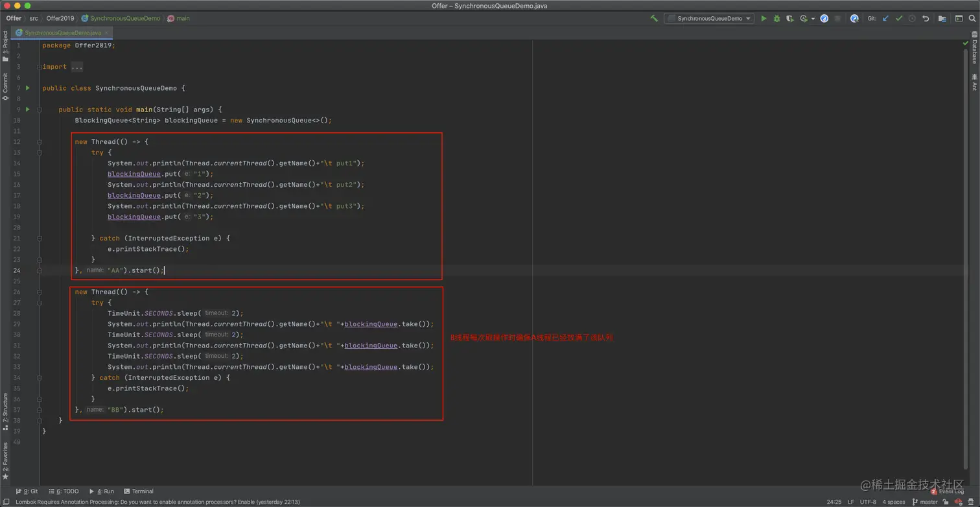Click the Lombok annotation processing notification

tap(157, 502)
